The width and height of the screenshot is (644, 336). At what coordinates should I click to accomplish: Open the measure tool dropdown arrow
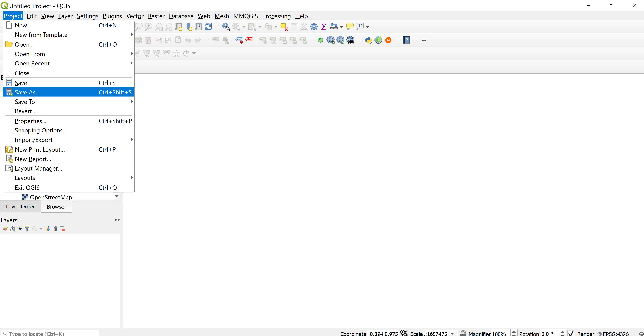[341, 27]
